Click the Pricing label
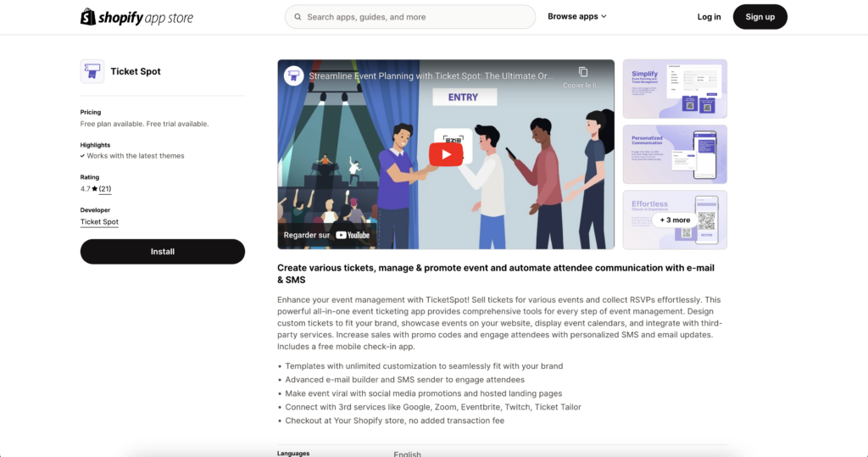 tap(91, 112)
